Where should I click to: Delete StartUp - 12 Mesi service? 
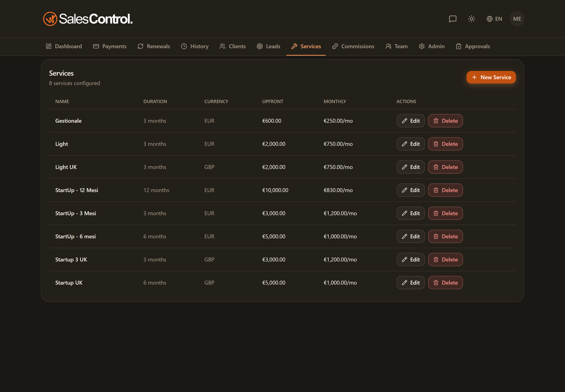pos(445,190)
